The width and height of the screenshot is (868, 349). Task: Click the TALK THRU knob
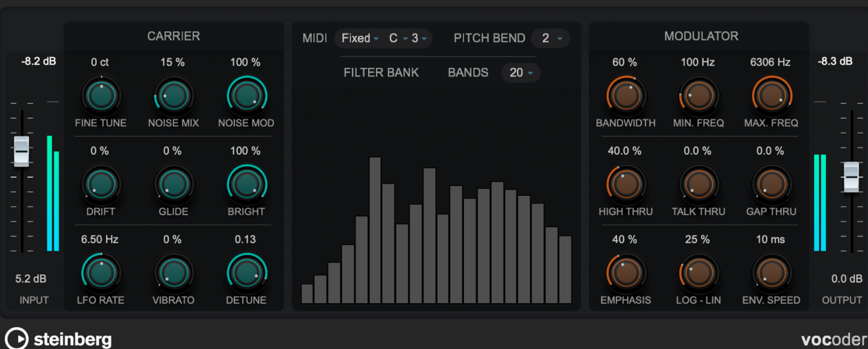[699, 184]
